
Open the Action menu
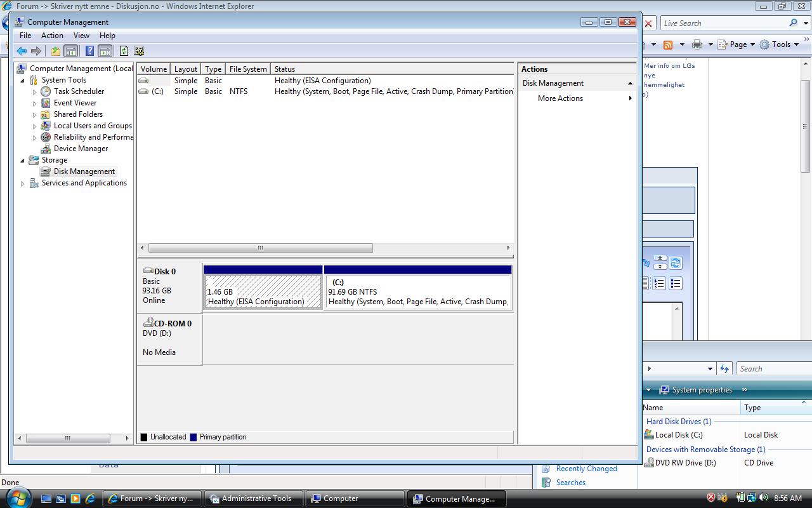point(52,36)
